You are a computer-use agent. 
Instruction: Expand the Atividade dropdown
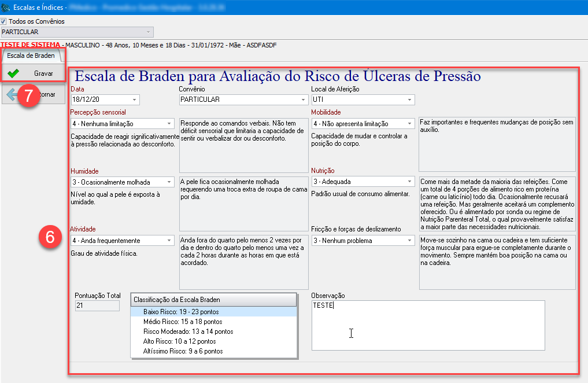coord(169,241)
